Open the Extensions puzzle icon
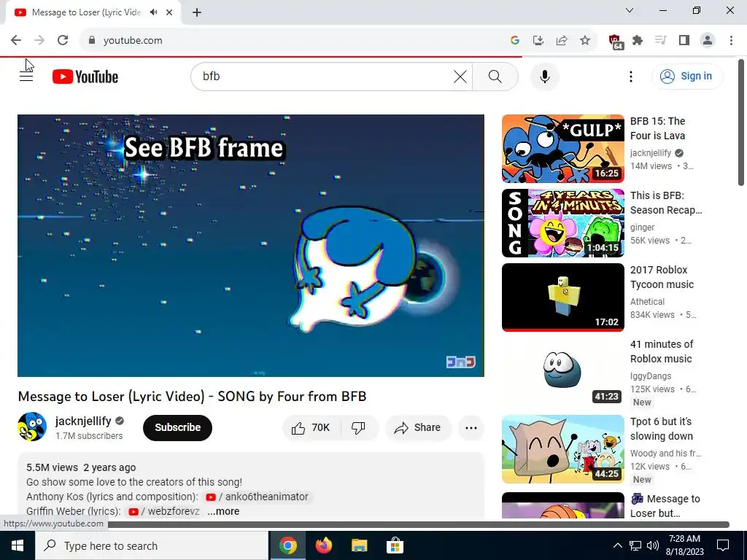747x560 pixels. click(638, 41)
